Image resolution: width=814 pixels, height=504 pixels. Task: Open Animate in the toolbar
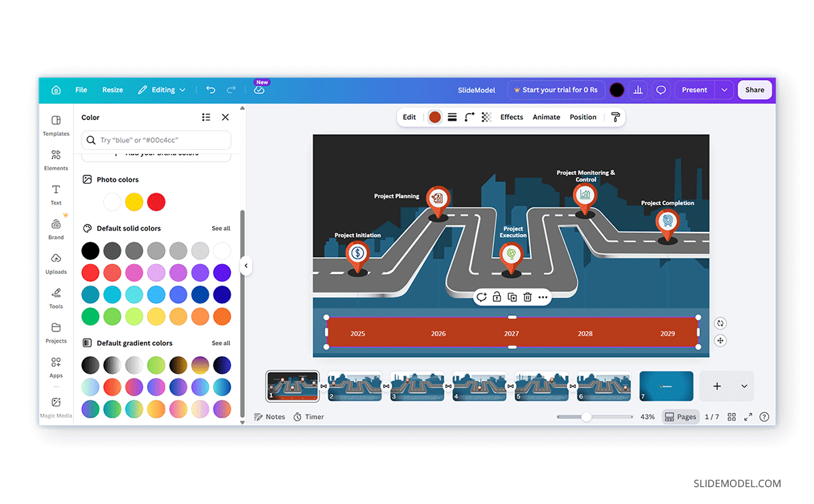(x=546, y=117)
